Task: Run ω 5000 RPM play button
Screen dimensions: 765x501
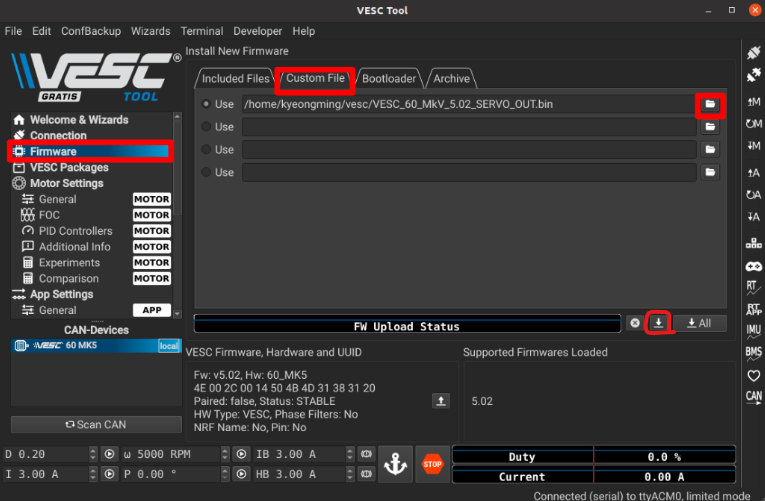Action: click(x=241, y=454)
